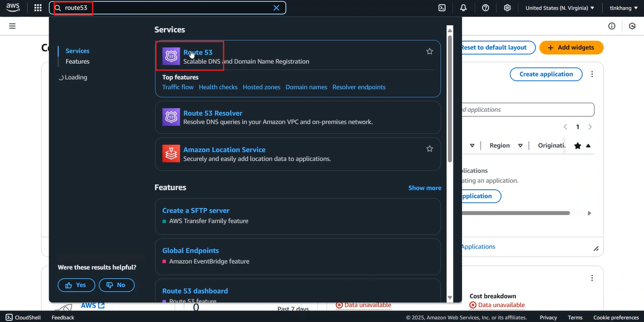The height and width of the screenshot is (322, 644).
Task: Toggle the hamburger side navigation icon
Action: pos(12,26)
